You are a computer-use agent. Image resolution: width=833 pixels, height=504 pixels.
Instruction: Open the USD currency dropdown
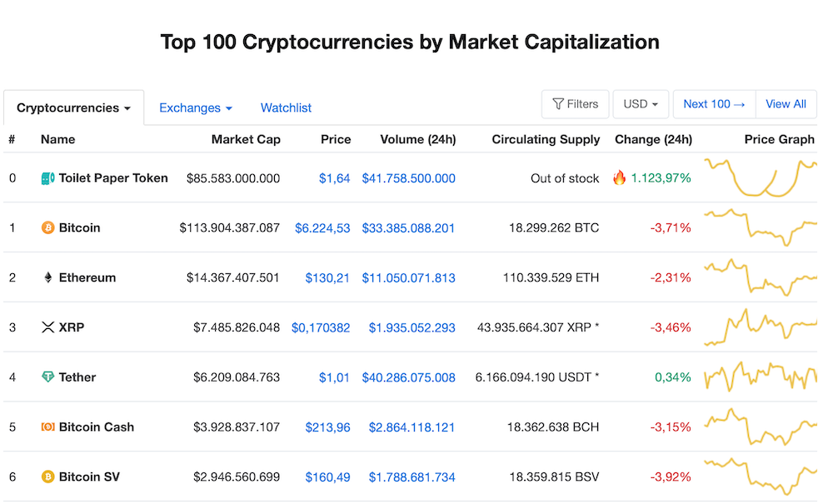(641, 104)
